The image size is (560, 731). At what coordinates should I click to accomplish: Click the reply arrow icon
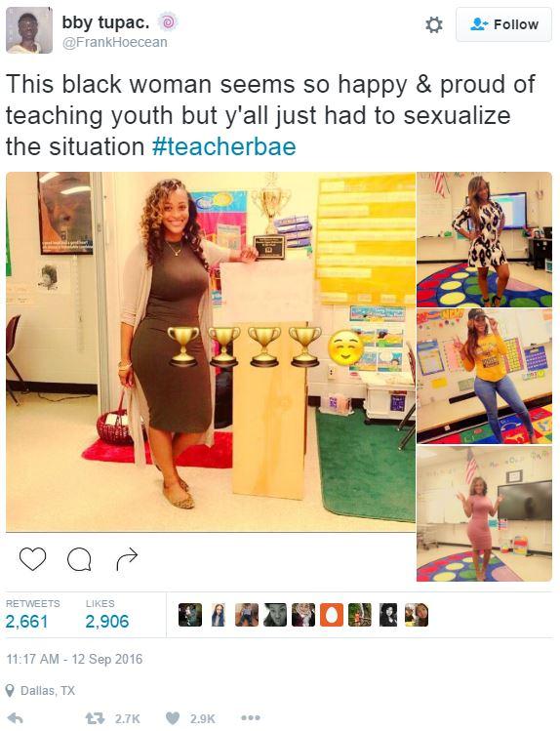pos(16,718)
